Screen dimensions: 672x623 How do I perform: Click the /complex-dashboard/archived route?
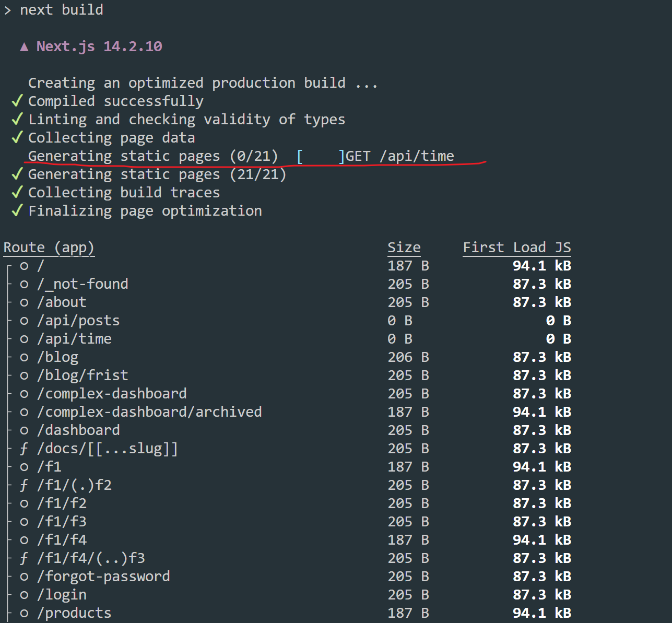pyautogui.click(x=149, y=412)
